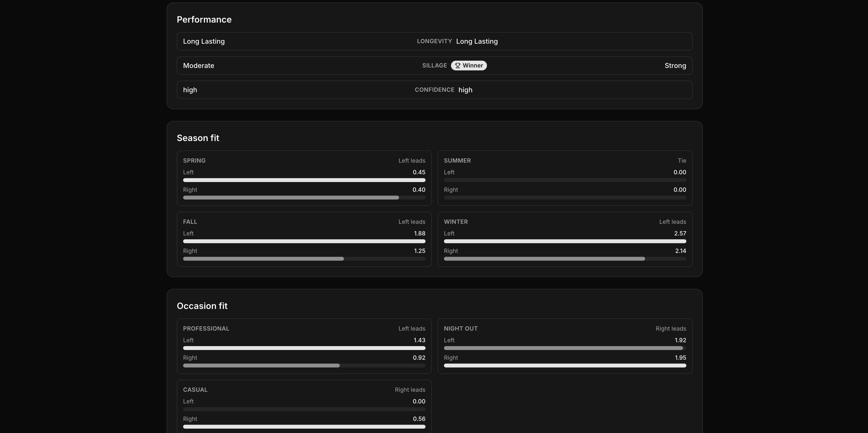Click the Night Out left bar
Viewport: 868px width, 433px height.
563,348
